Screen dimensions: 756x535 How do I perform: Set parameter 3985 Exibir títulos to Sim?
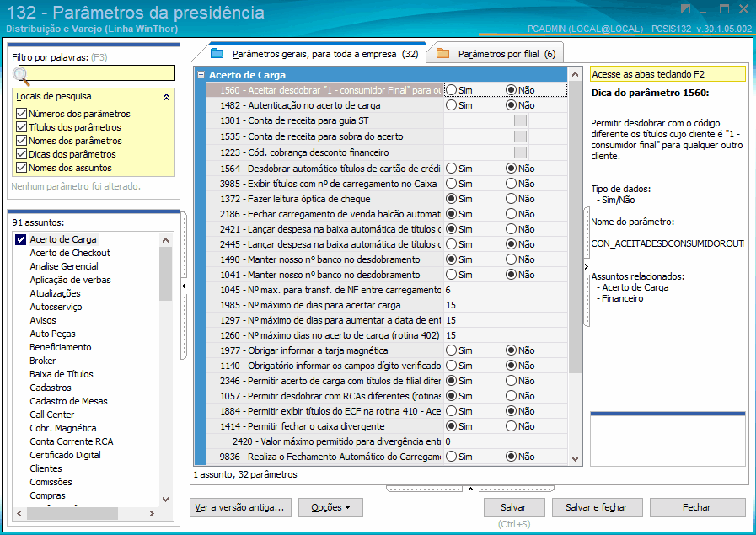coord(451,184)
